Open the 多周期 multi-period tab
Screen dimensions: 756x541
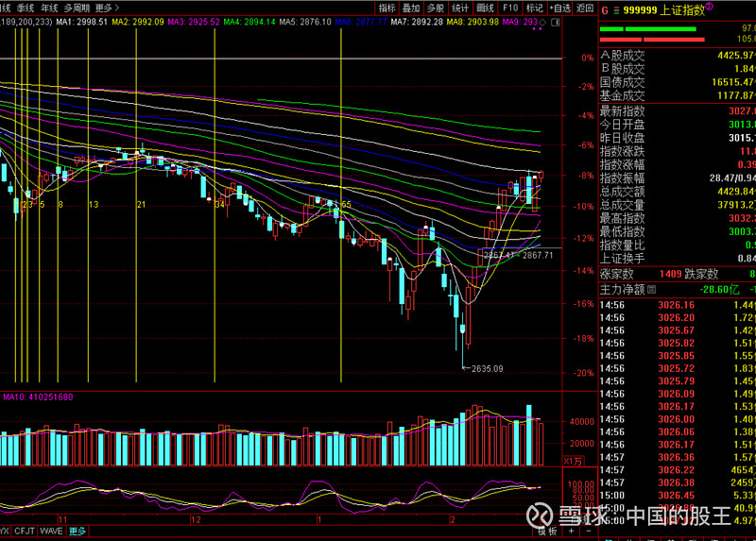click(x=77, y=8)
